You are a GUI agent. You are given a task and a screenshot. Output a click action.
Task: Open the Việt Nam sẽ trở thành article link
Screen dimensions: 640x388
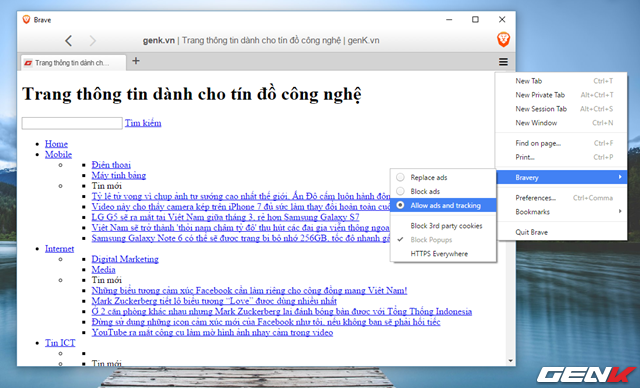click(x=240, y=228)
